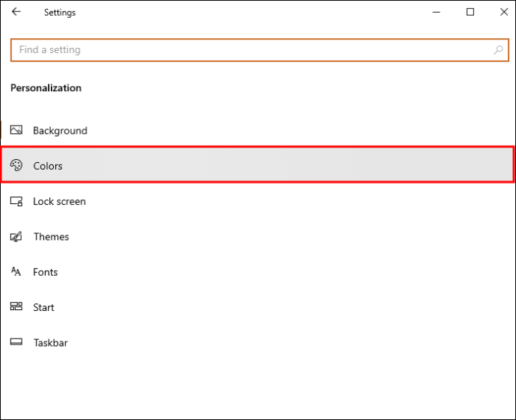This screenshot has height=420, width=516.
Task: Open the Start personalization page
Action: click(x=44, y=307)
